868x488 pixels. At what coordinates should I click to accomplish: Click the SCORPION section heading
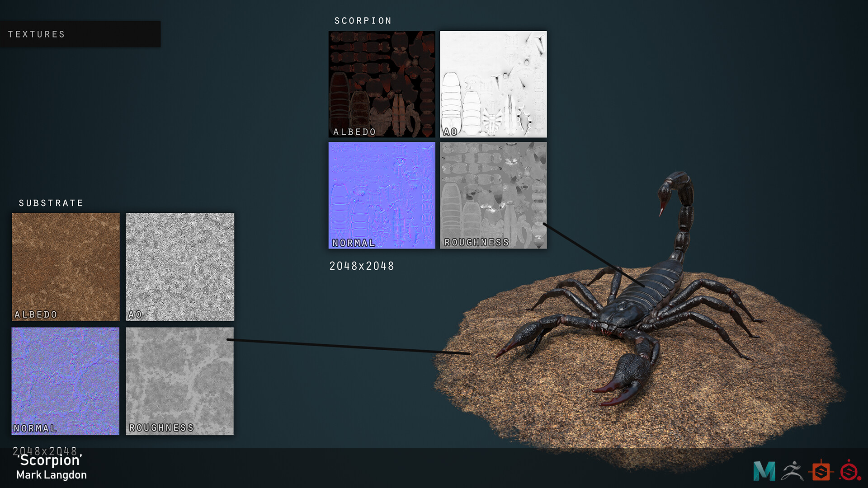[x=363, y=21]
